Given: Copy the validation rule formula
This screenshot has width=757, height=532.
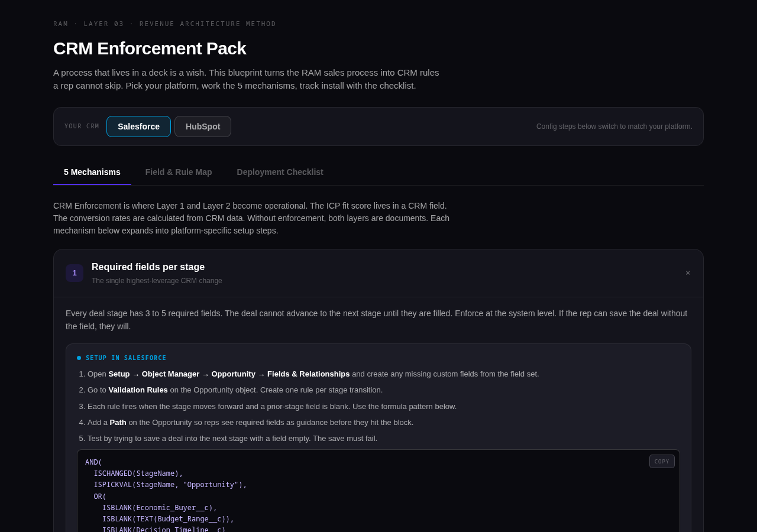Looking at the screenshot, I should pyautogui.click(x=662, y=462).
